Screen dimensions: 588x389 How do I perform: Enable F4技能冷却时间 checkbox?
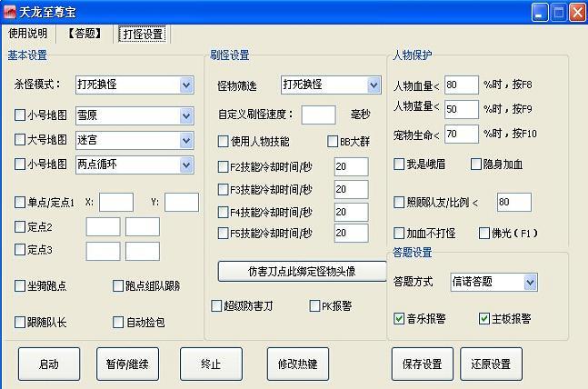click(x=224, y=213)
